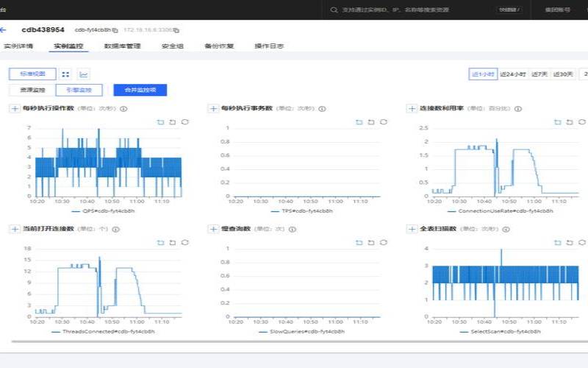The height and width of the screenshot is (368, 588).
Task: Click the 合并监控项 button
Action: [x=140, y=90]
